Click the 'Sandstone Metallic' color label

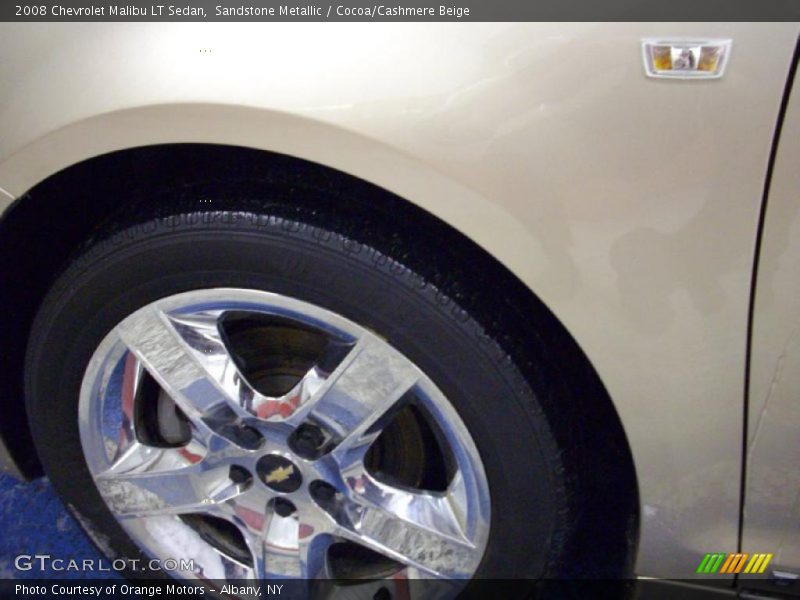pyautogui.click(x=268, y=11)
